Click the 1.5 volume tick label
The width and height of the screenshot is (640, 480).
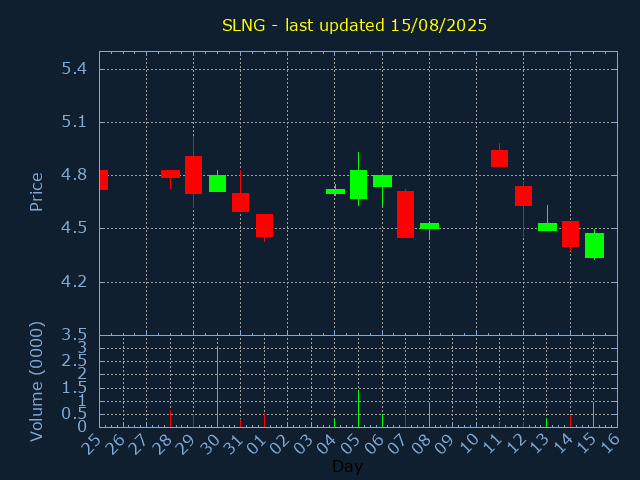click(74, 388)
